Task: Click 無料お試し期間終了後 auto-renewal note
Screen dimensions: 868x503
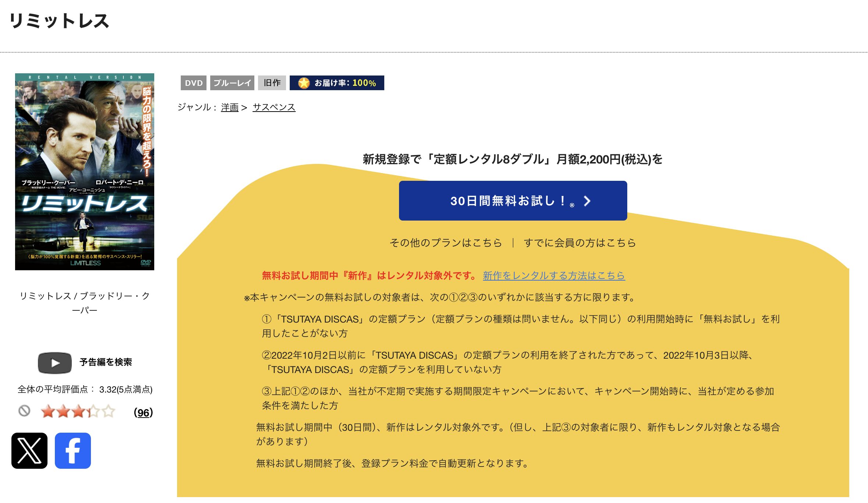Action: (392, 463)
